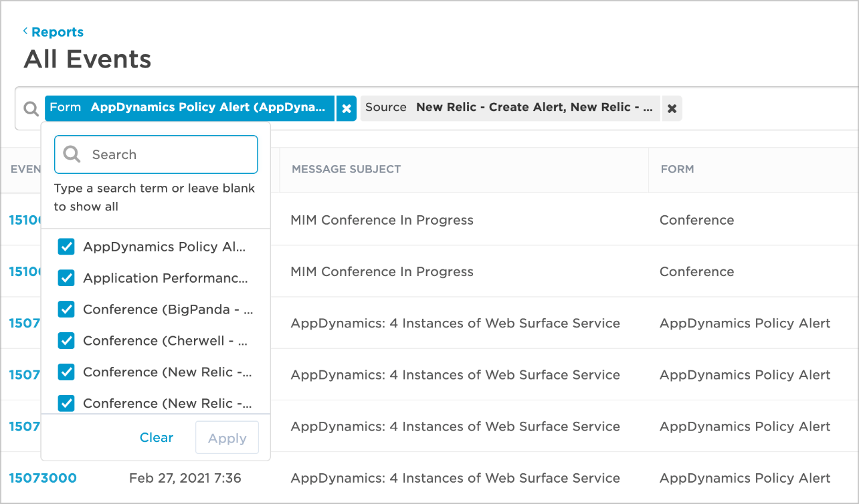The height and width of the screenshot is (504, 859).
Task: Click the back chevron beside Reports
Action: coord(25,31)
